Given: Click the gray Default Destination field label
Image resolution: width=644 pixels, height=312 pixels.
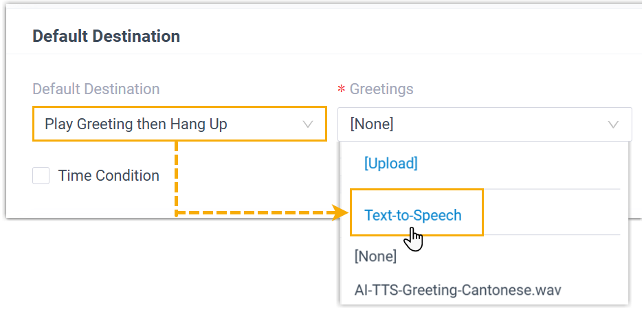Looking at the screenshot, I should coord(96,89).
